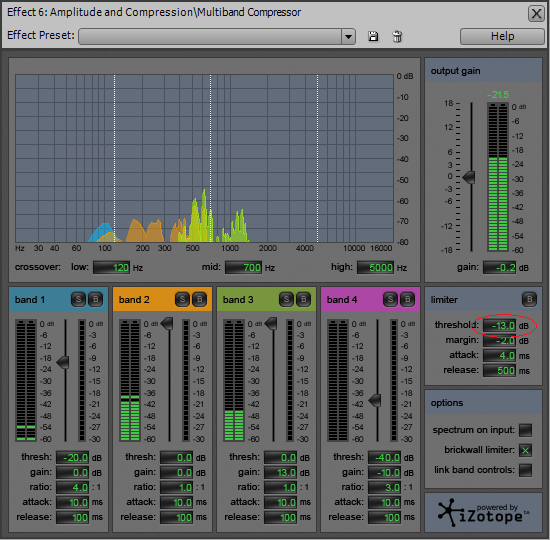Click limiter attack 4.0 ms field

[499, 356]
